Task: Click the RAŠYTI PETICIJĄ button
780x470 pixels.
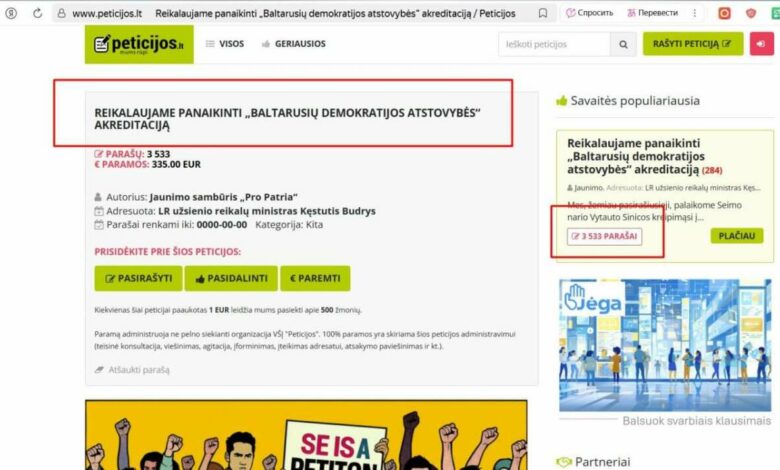Action: pos(693,44)
